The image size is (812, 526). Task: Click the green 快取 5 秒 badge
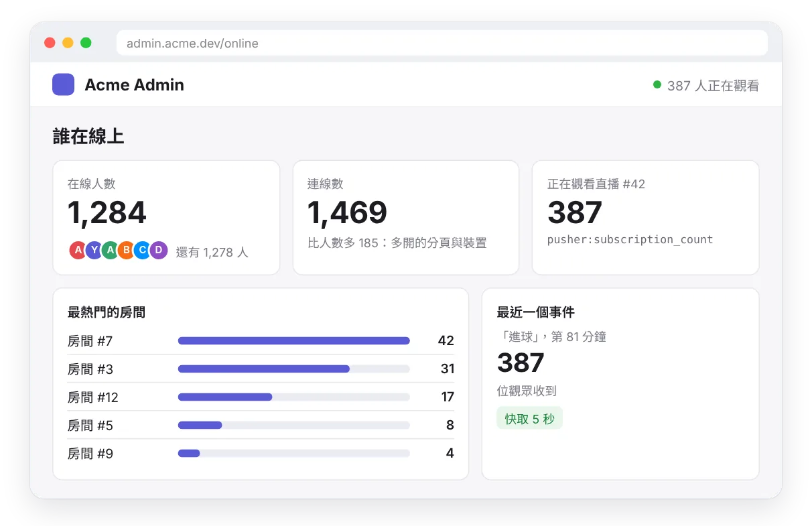(529, 418)
